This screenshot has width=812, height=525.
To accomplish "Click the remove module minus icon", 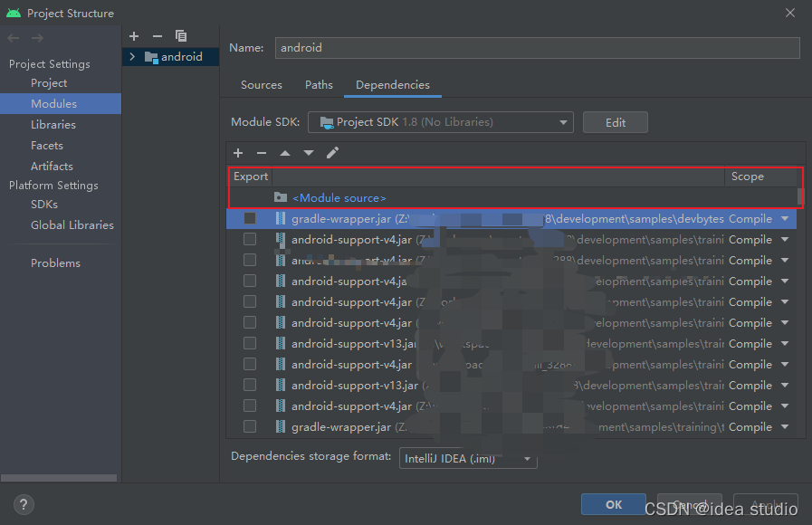I will [x=156, y=36].
